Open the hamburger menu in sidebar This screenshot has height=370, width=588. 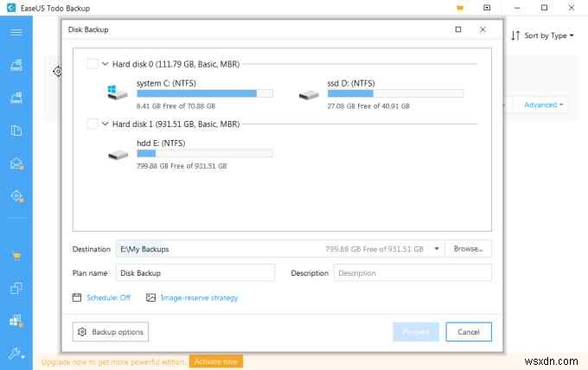coord(16,33)
